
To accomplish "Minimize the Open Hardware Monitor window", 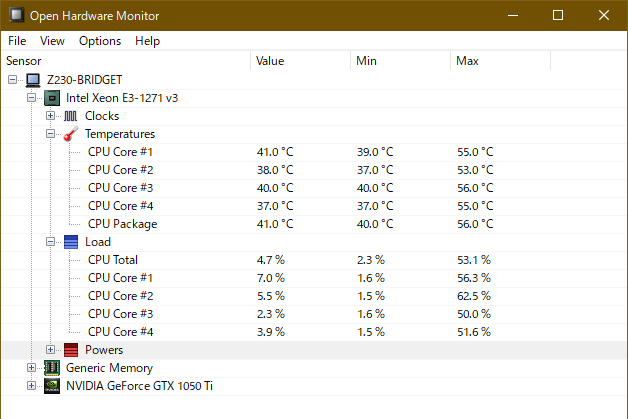I will click(513, 16).
